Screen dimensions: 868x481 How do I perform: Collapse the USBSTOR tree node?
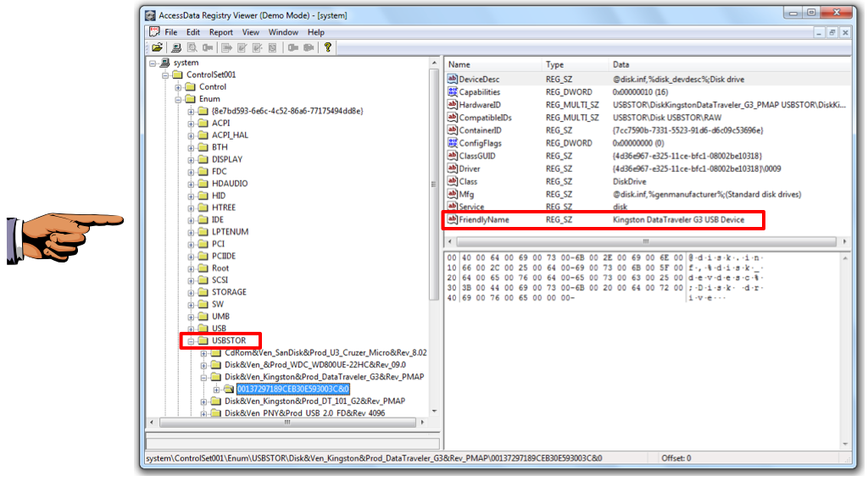click(192, 340)
